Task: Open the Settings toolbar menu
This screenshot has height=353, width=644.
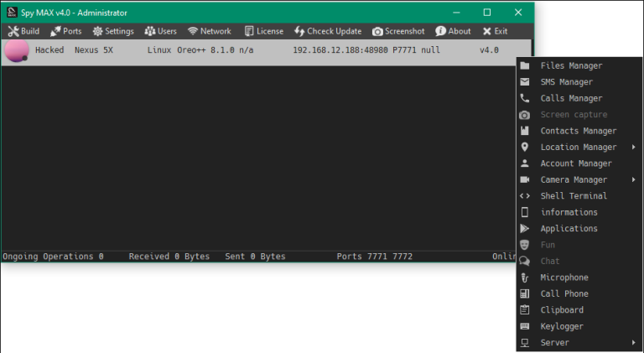Action: [x=113, y=31]
